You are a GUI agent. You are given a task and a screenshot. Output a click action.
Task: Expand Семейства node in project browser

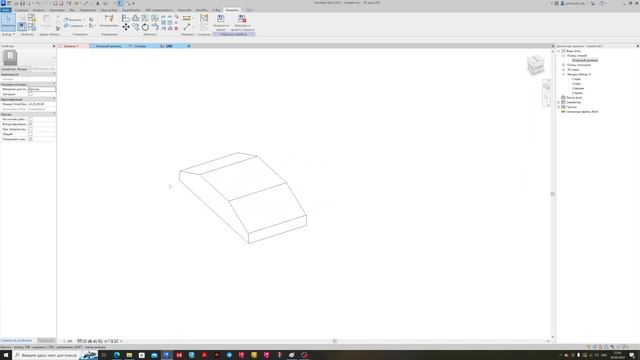[x=559, y=102]
